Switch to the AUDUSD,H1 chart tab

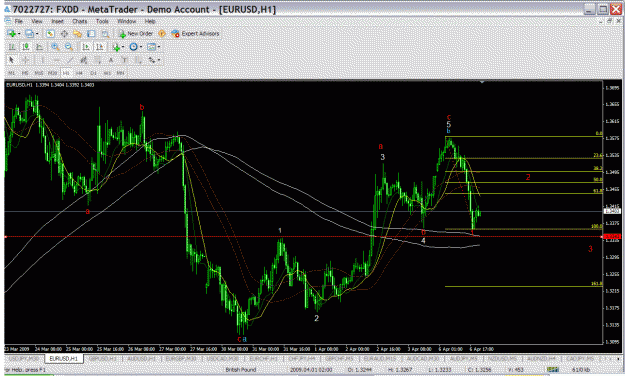pyautogui.click(x=141, y=359)
